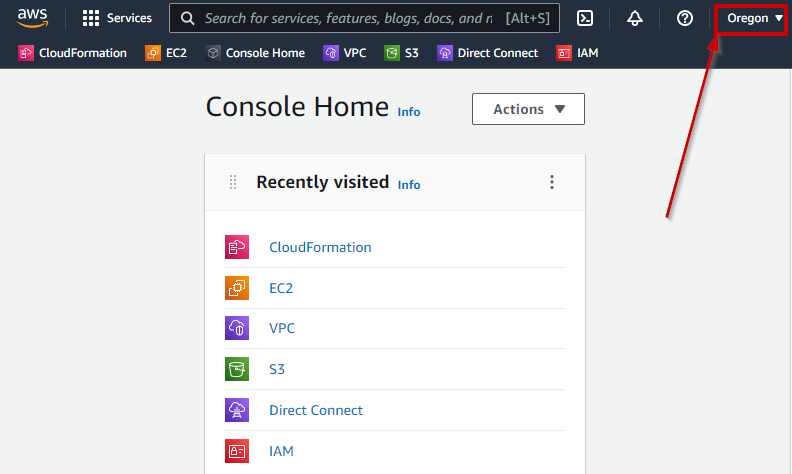Open the Oregon region dropdown
Image resolution: width=792 pixels, height=474 pixels.
[x=755, y=18]
